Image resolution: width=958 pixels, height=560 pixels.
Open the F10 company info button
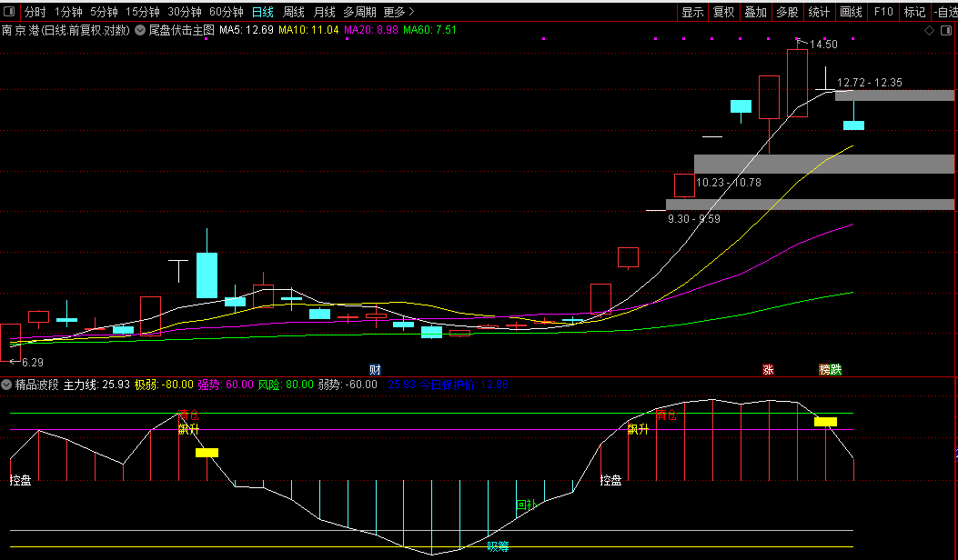[882, 12]
